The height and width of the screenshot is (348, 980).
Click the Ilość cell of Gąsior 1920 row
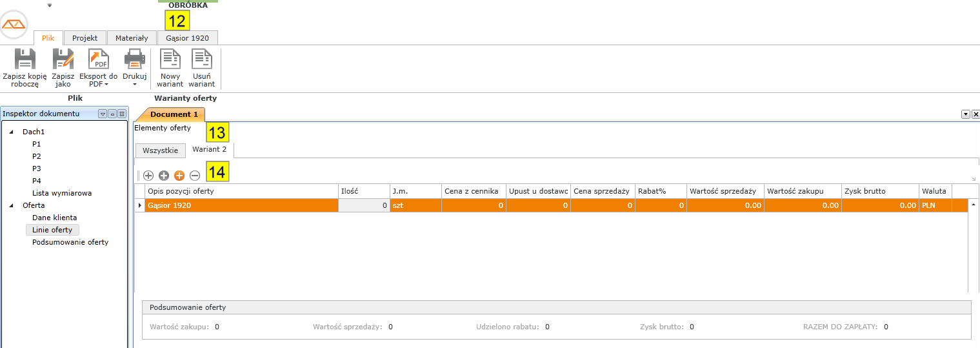pyautogui.click(x=364, y=205)
